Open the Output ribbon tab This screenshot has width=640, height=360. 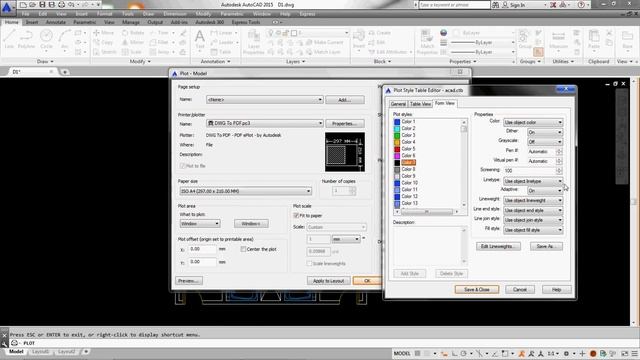(x=155, y=22)
